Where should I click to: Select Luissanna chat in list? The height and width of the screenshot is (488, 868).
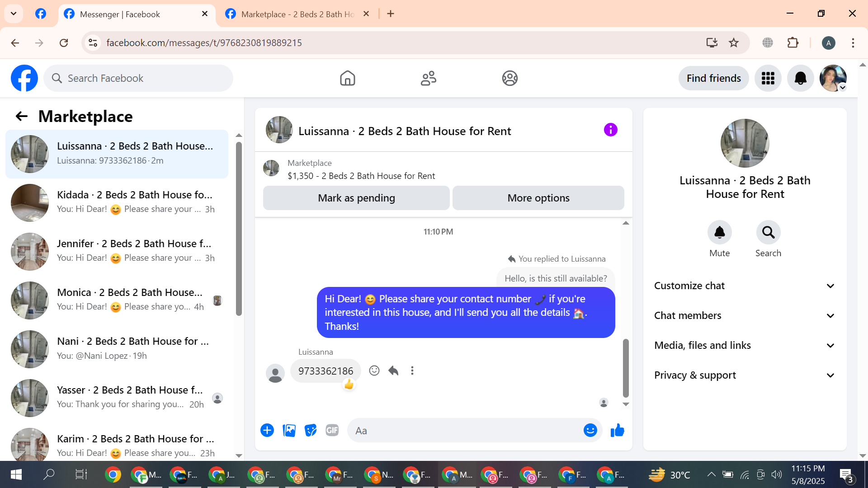117,154
